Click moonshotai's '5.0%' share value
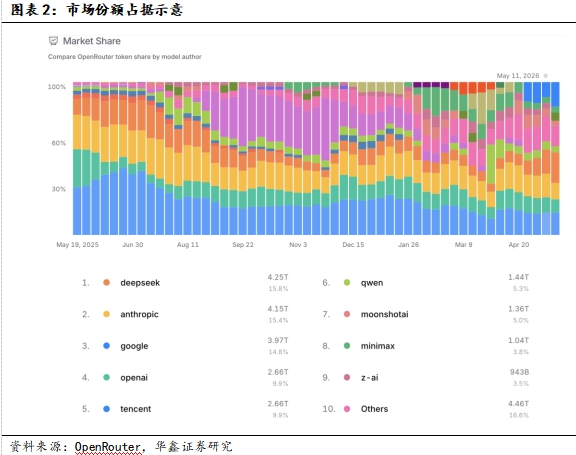Image resolution: width=576 pixels, height=455 pixels. (521, 320)
